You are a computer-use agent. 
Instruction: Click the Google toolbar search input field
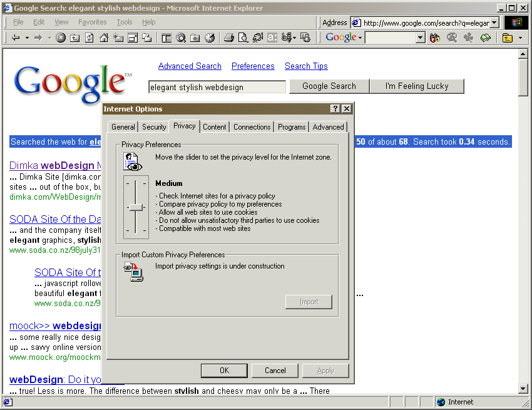click(391, 38)
